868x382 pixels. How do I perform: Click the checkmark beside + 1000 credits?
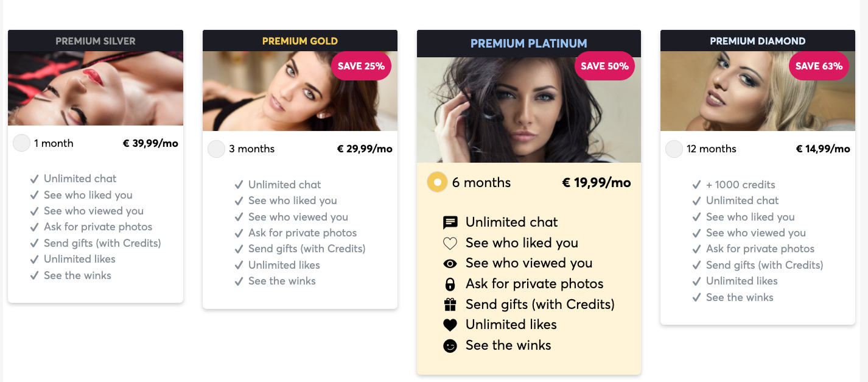point(697,184)
